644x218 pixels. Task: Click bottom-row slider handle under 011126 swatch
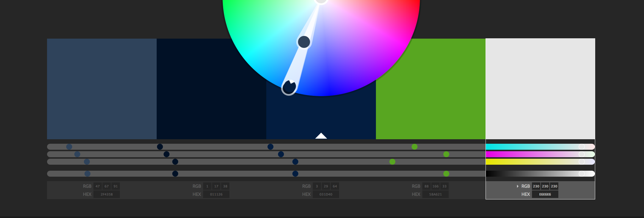tap(175, 174)
